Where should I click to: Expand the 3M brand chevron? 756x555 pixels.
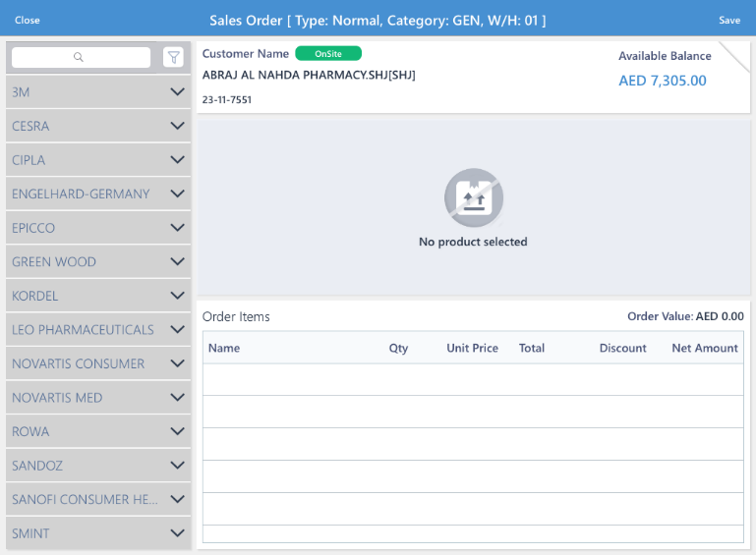pyautogui.click(x=177, y=91)
